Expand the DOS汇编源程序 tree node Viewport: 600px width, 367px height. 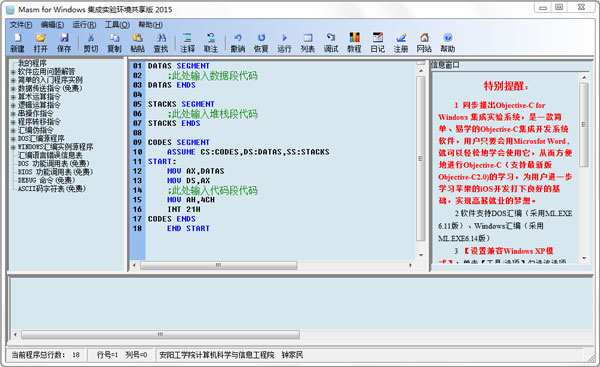(x=13, y=139)
